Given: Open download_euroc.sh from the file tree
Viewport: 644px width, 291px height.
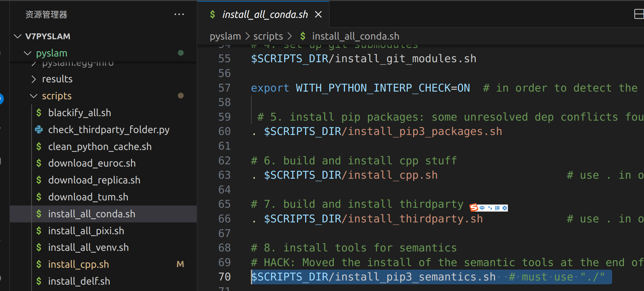Looking at the screenshot, I should [x=92, y=163].
